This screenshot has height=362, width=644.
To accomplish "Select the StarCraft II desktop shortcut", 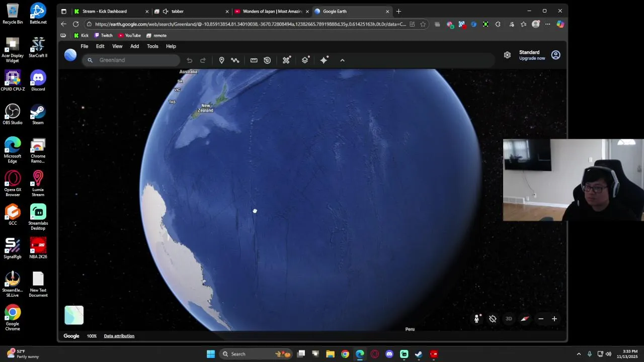I will (38, 47).
